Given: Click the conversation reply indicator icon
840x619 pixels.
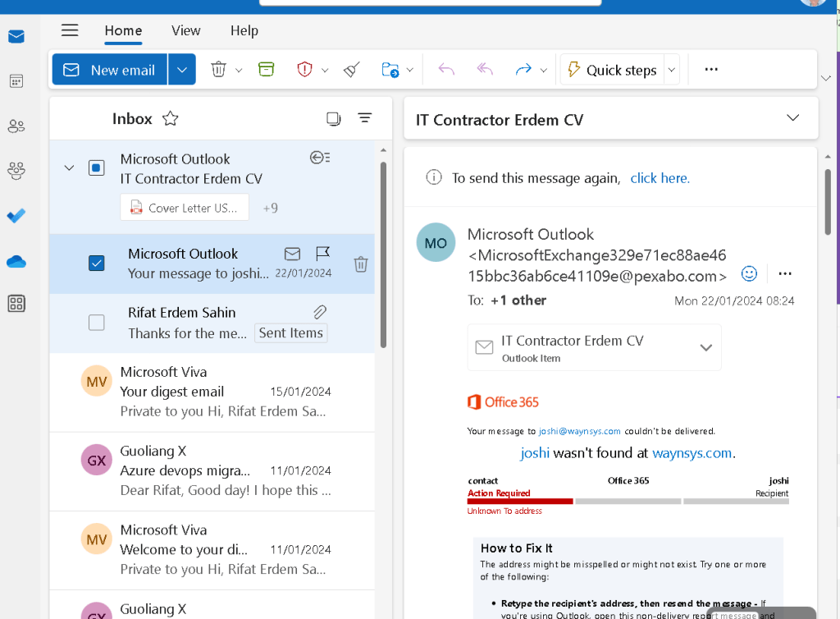Looking at the screenshot, I should click(x=320, y=158).
